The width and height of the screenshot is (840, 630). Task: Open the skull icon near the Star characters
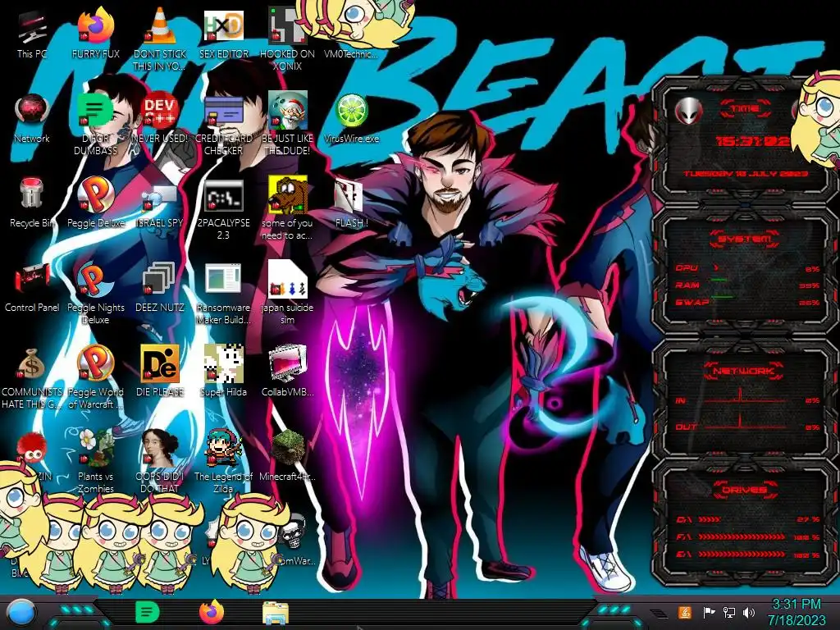coord(294,532)
